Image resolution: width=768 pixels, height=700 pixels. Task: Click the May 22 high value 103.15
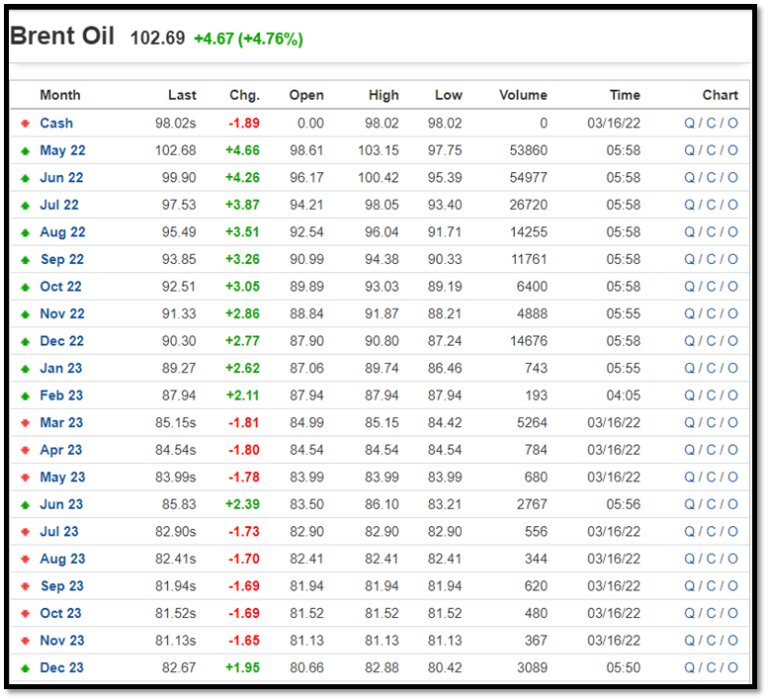pyautogui.click(x=379, y=150)
